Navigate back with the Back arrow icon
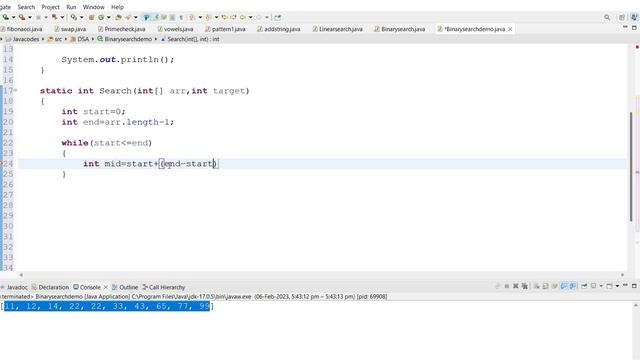Image resolution: width=640 pixels, height=360 pixels. click(242, 17)
